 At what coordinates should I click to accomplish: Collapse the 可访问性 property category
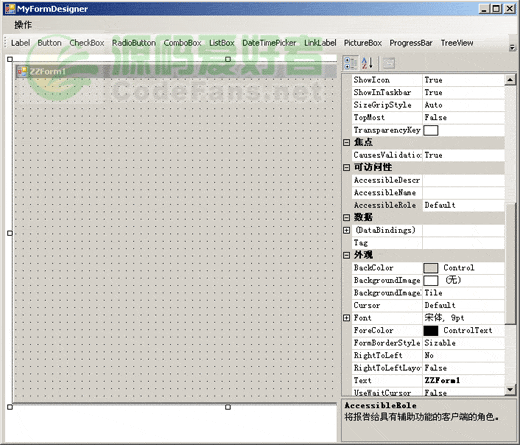347,168
